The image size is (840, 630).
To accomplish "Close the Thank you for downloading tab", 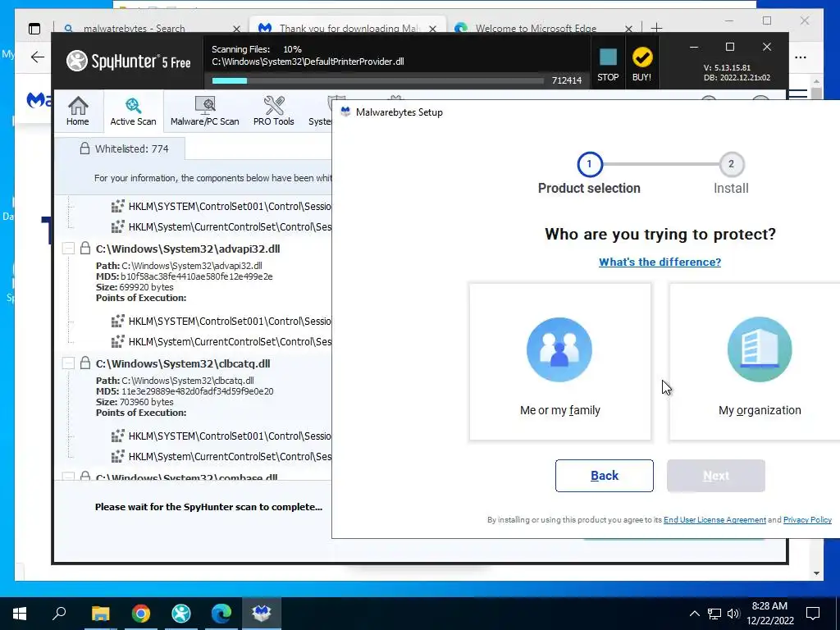I will (432, 29).
